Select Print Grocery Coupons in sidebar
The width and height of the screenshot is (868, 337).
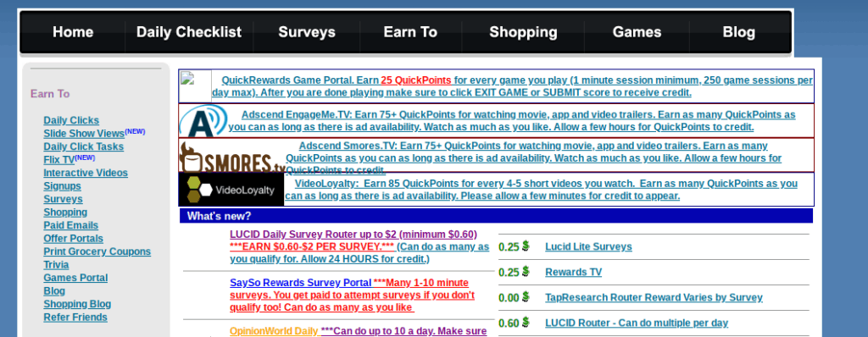tap(97, 251)
